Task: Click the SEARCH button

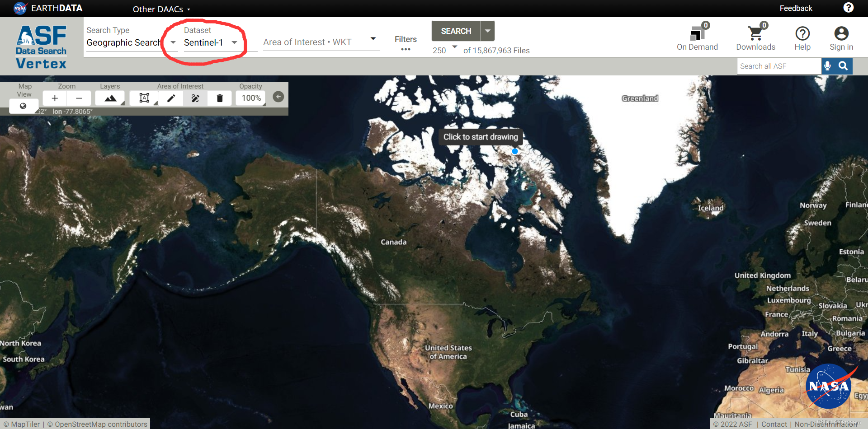Action: click(x=456, y=31)
